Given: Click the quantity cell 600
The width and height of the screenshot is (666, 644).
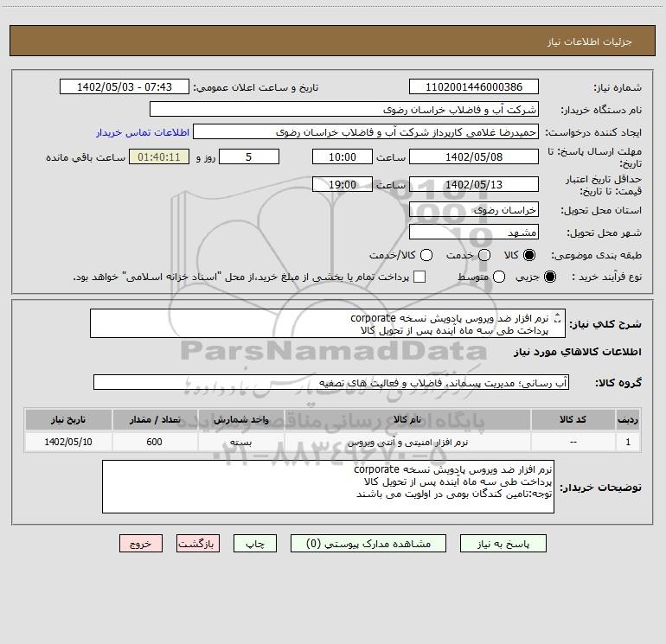Looking at the screenshot, I should pos(155,443).
